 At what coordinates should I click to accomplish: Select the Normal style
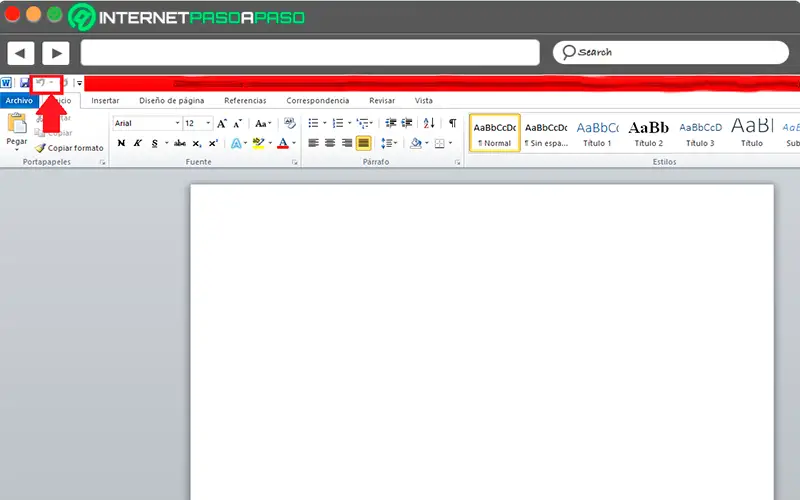click(x=494, y=133)
